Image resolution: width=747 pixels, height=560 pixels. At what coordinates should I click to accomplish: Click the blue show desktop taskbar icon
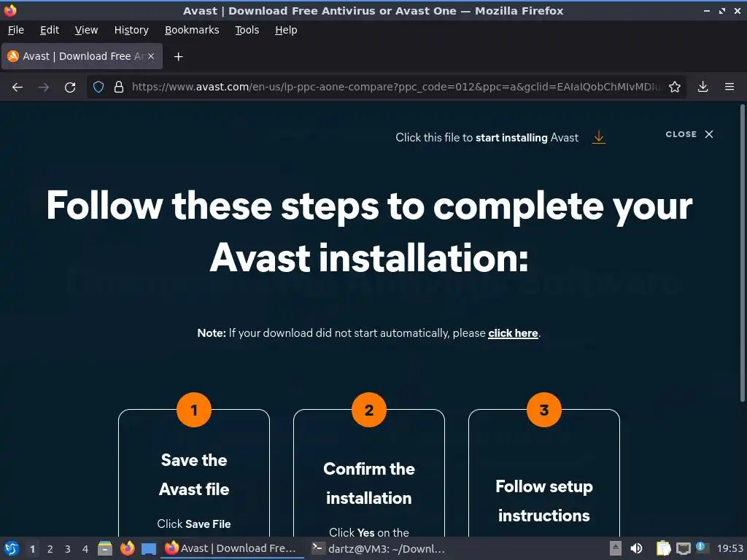[149, 548]
